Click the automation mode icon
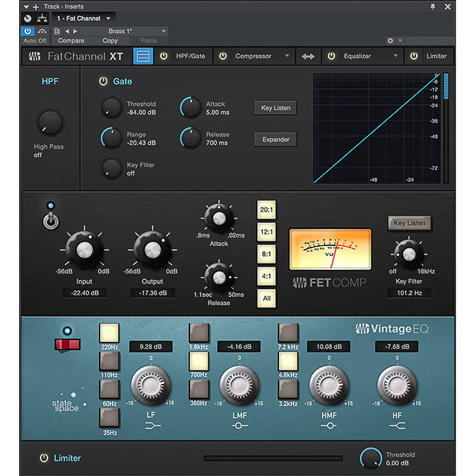 click(42, 31)
